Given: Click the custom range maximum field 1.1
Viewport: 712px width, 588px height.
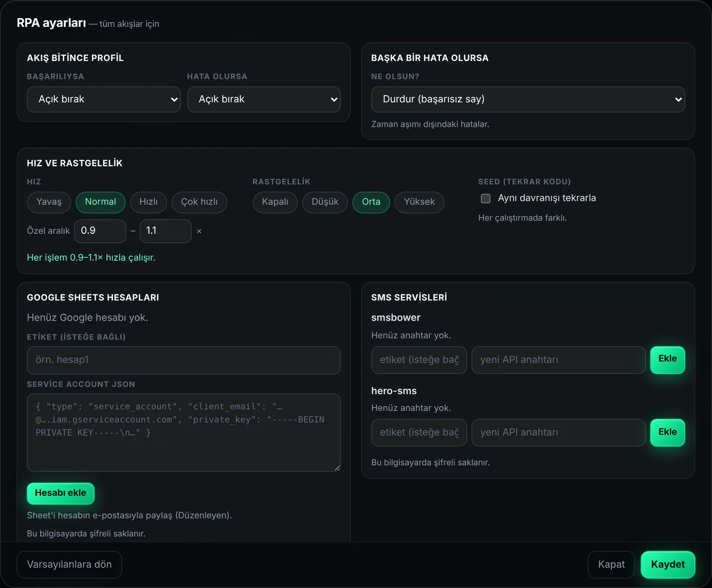Looking at the screenshot, I should [165, 231].
